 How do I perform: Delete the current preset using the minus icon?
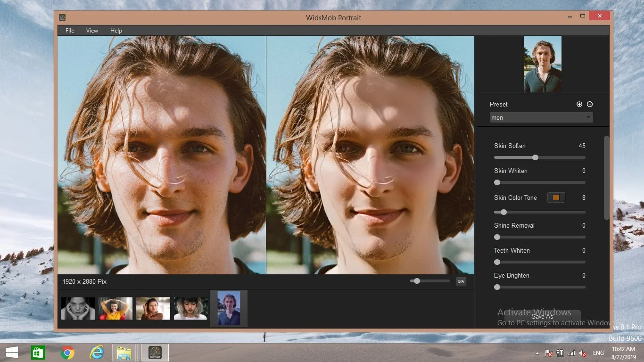click(x=590, y=104)
